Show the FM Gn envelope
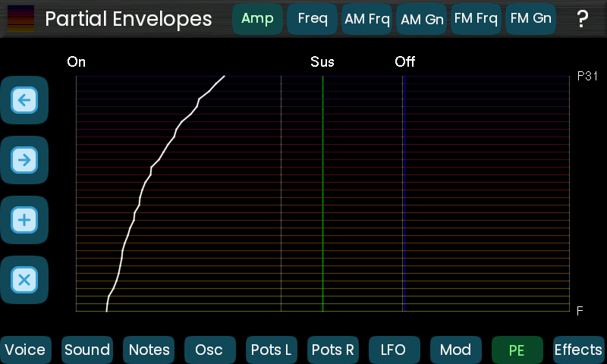Screen dimensions: 607x364 coord(530,19)
